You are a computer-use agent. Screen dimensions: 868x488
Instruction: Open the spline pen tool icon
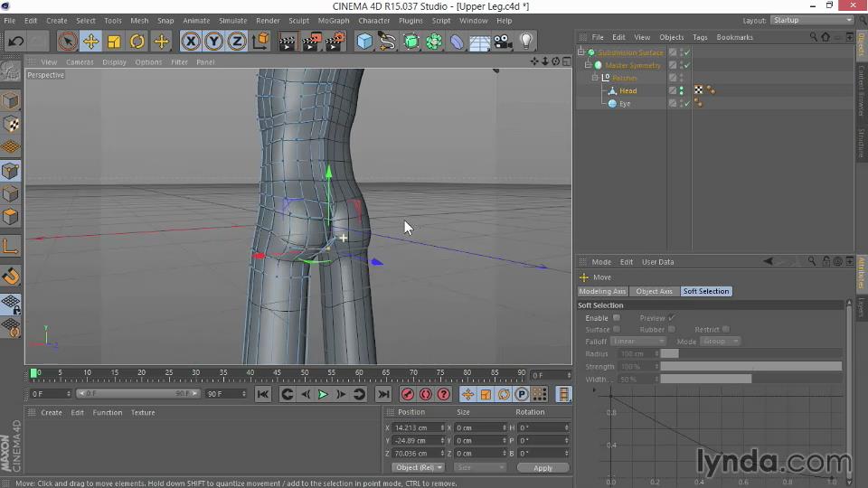[388, 41]
